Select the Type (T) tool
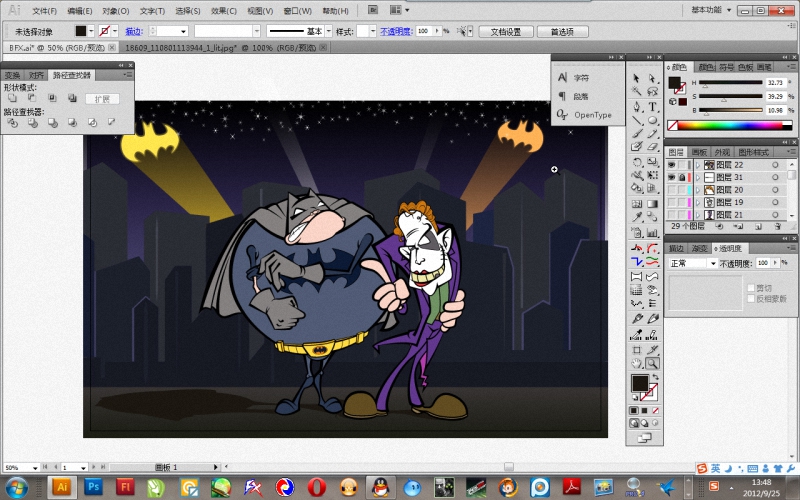The width and height of the screenshot is (800, 500). [x=652, y=107]
